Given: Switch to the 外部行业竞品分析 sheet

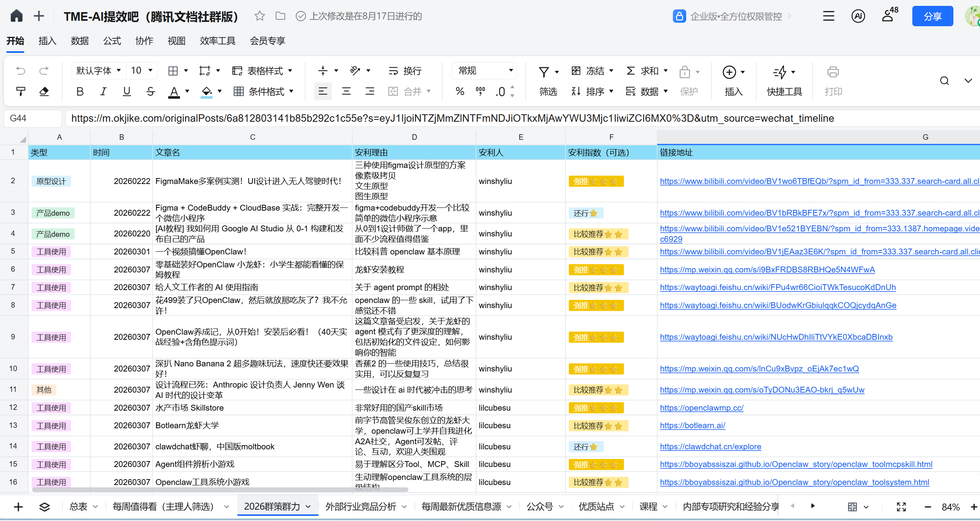Looking at the screenshot, I should click(361, 507).
